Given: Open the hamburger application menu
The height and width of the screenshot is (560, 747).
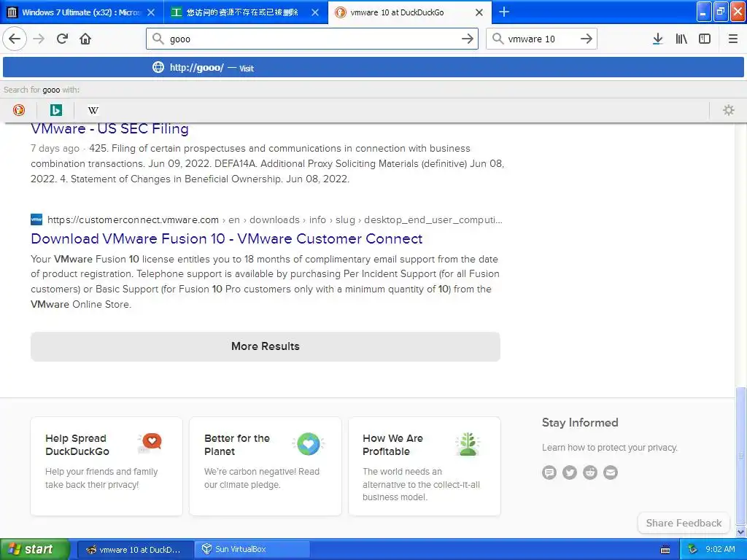Looking at the screenshot, I should pyautogui.click(x=733, y=39).
